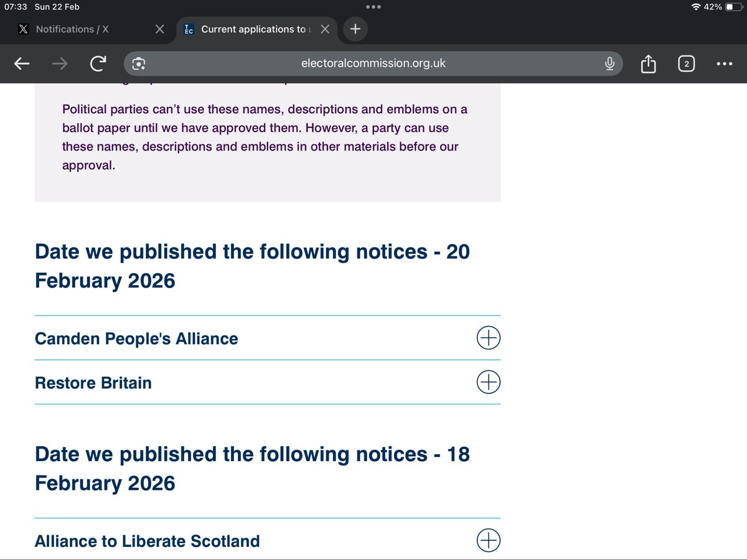The image size is (747, 560).
Task: Expand Camden People's Alliance plus icon
Action: (x=488, y=338)
